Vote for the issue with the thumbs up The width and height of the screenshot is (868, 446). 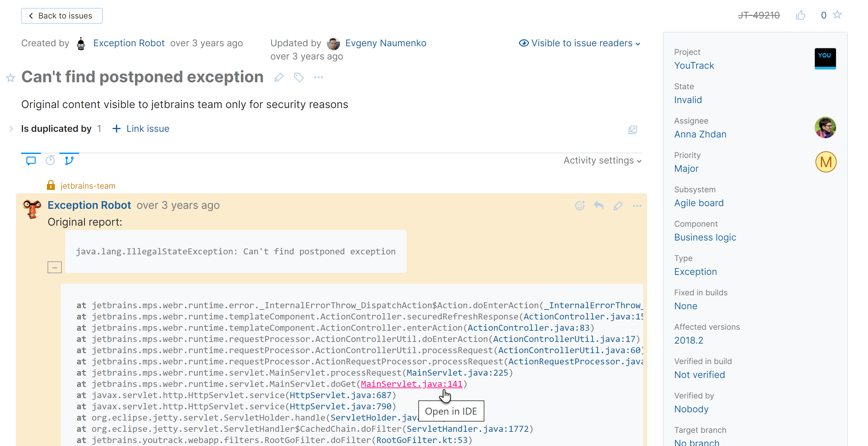click(801, 15)
